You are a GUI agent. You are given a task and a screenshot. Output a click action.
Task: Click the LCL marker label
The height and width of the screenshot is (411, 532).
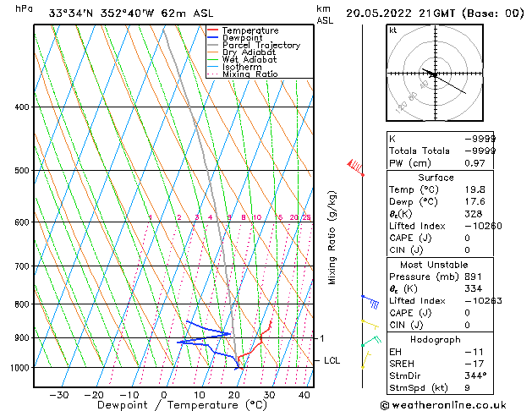click(x=332, y=360)
